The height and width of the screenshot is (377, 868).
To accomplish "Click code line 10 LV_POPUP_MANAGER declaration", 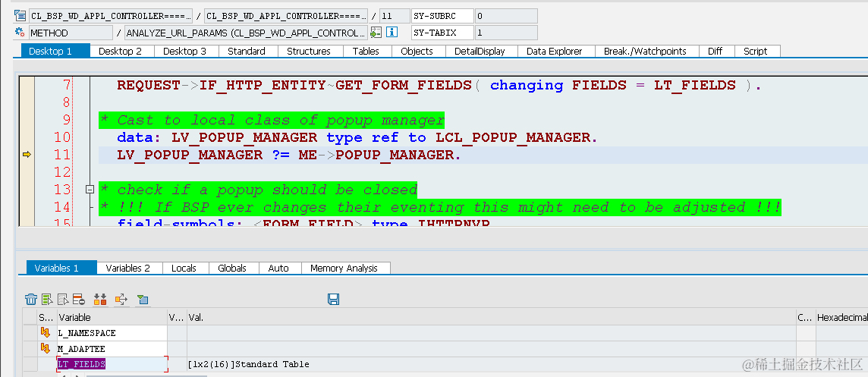I will tap(357, 137).
